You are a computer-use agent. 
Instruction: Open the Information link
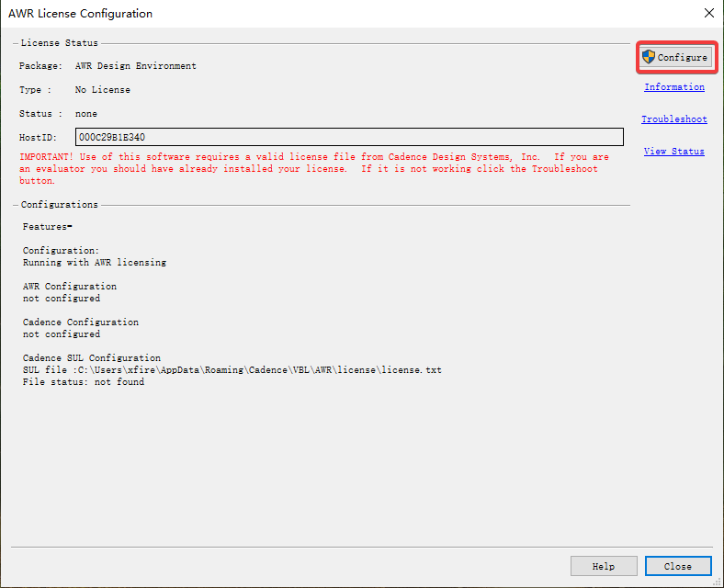click(674, 87)
